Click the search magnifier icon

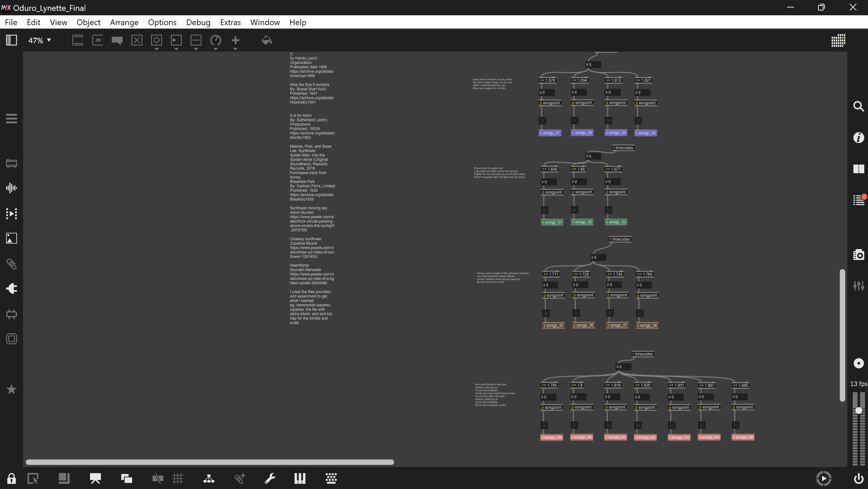858,106
